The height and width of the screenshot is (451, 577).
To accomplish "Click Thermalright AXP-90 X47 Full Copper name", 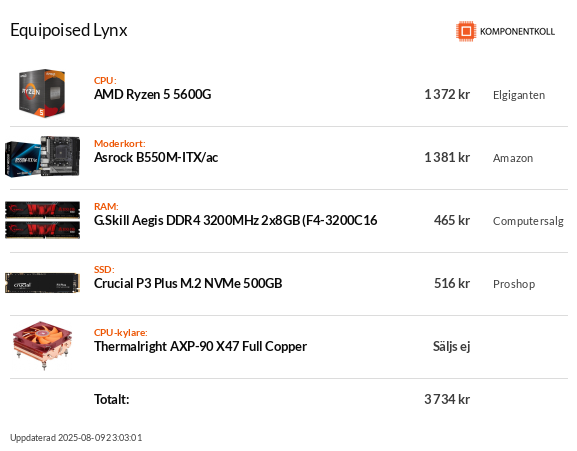I will pos(200,347).
